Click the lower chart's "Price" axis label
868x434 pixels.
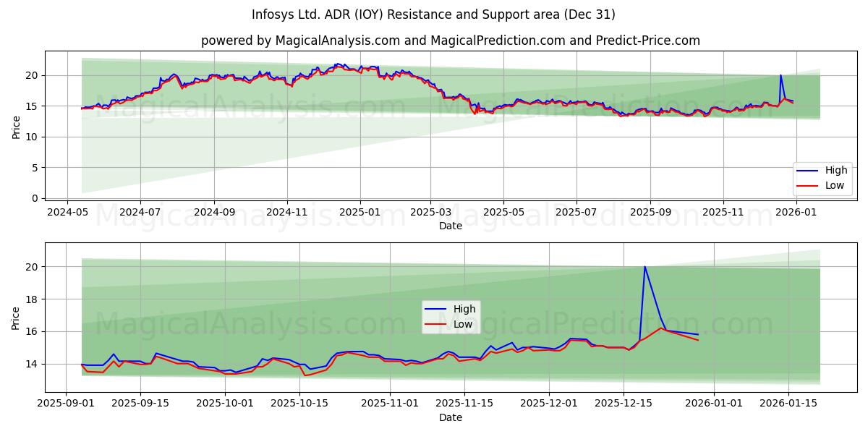(16, 318)
